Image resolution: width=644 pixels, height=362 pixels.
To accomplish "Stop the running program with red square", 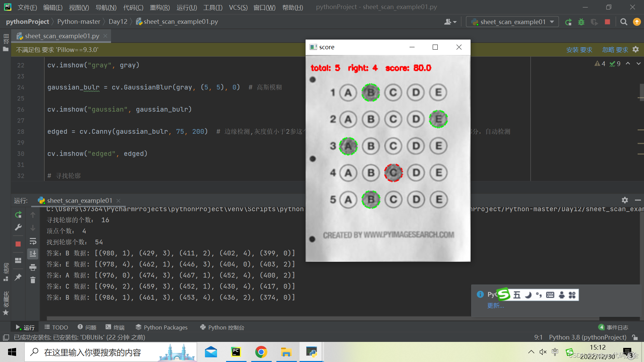I will coord(607,22).
